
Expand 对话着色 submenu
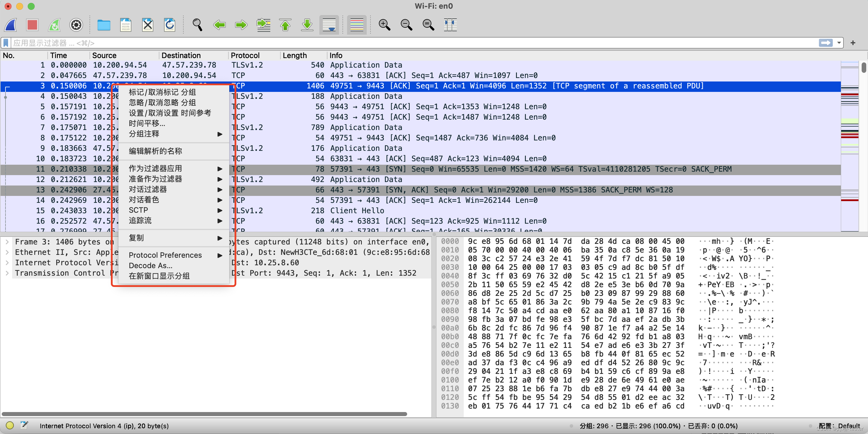[x=174, y=200]
